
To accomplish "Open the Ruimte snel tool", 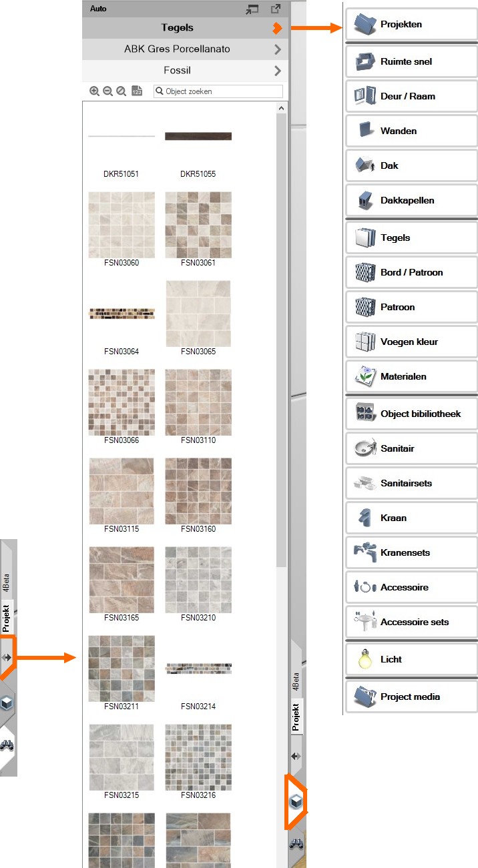I will [x=411, y=61].
